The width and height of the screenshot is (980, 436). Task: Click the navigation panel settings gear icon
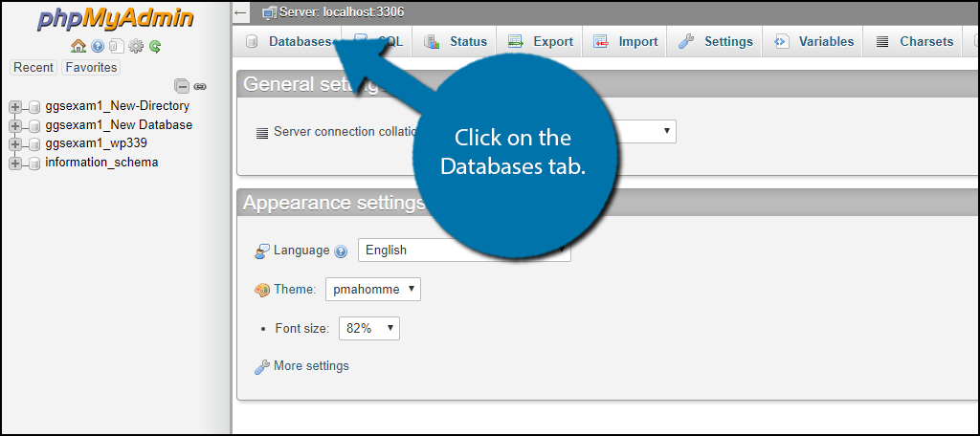pos(136,46)
